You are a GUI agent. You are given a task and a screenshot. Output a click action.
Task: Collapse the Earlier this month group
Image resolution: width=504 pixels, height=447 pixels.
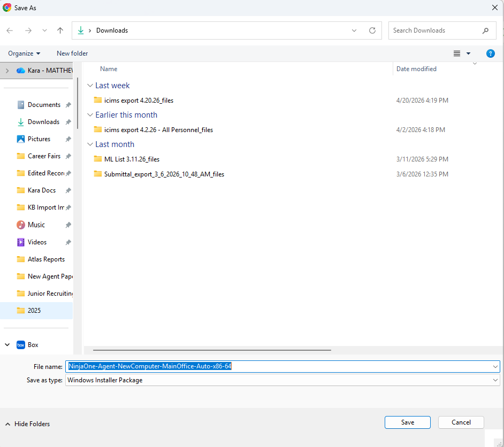pyautogui.click(x=90, y=115)
